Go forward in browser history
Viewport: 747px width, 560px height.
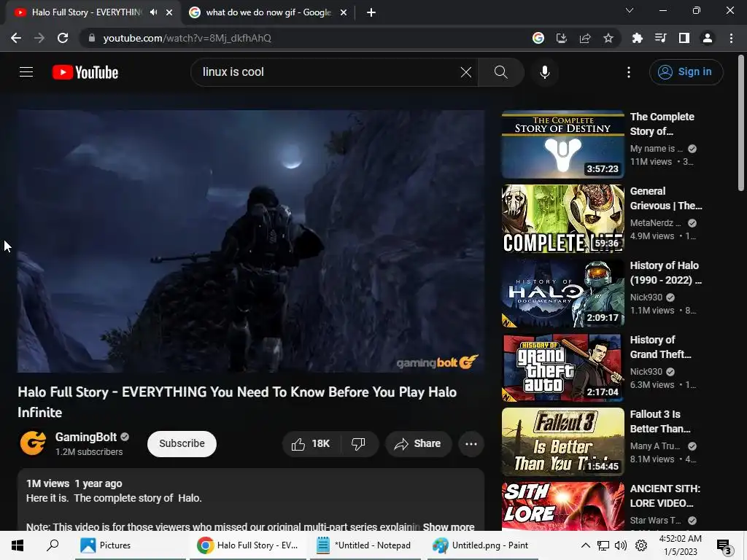pyautogui.click(x=39, y=38)
